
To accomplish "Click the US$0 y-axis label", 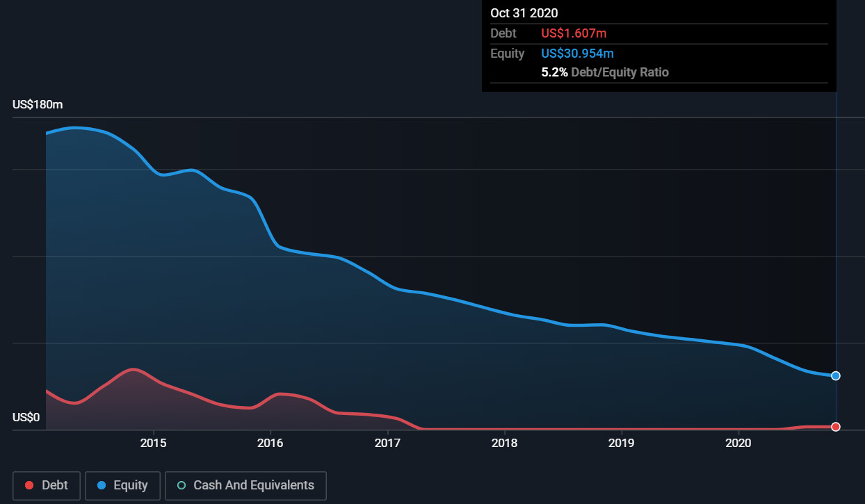I will pos(26,418).
